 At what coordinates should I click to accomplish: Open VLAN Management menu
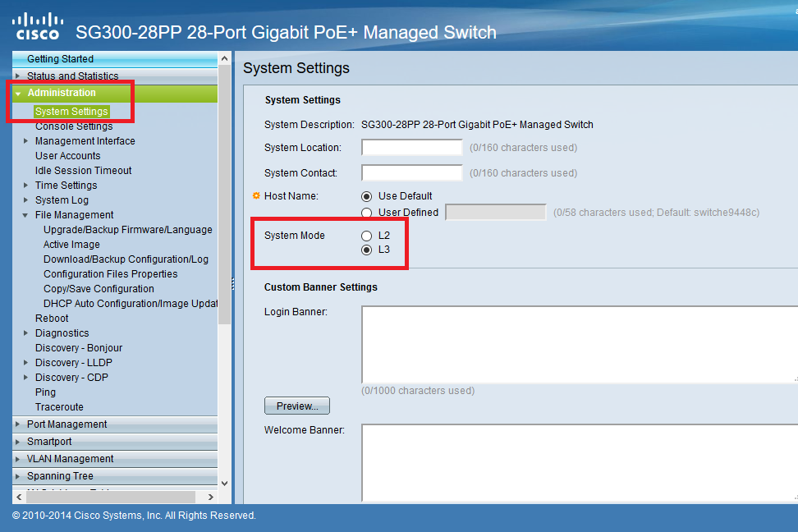(115, 459)
